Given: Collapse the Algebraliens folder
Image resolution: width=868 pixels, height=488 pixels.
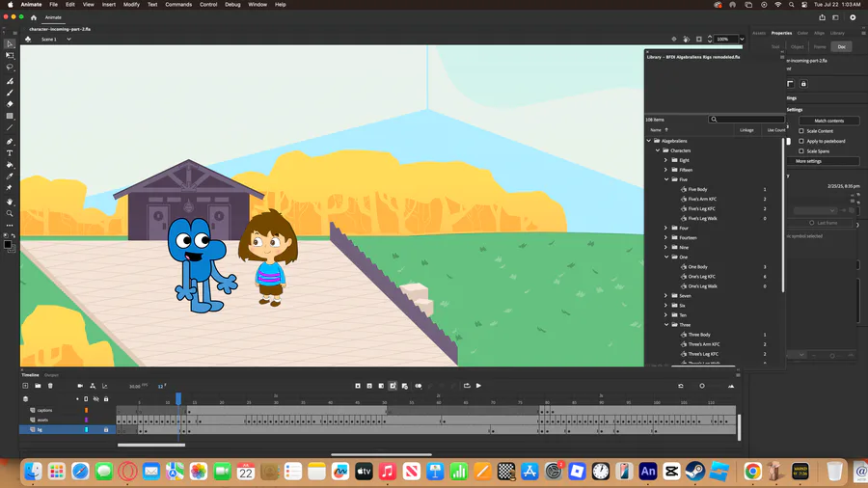Looking at the screenshot, I should point(649,141).
